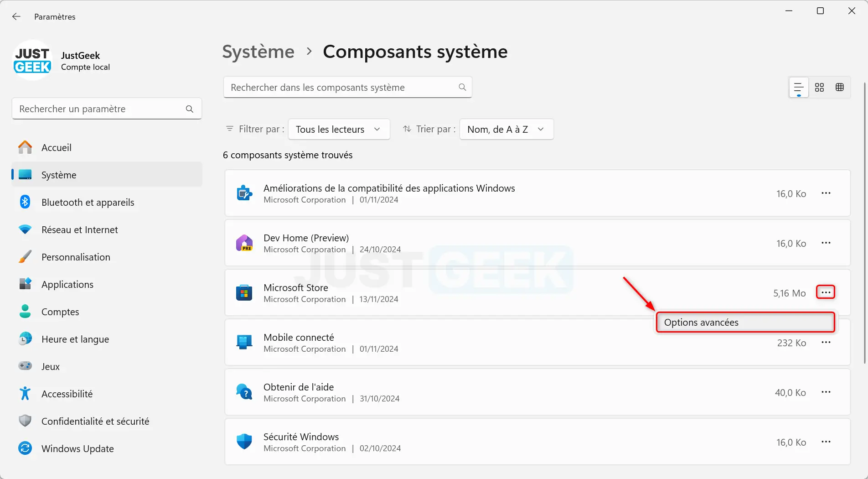Open more options for Dev Home (Preview)

[x=826, y=243]
